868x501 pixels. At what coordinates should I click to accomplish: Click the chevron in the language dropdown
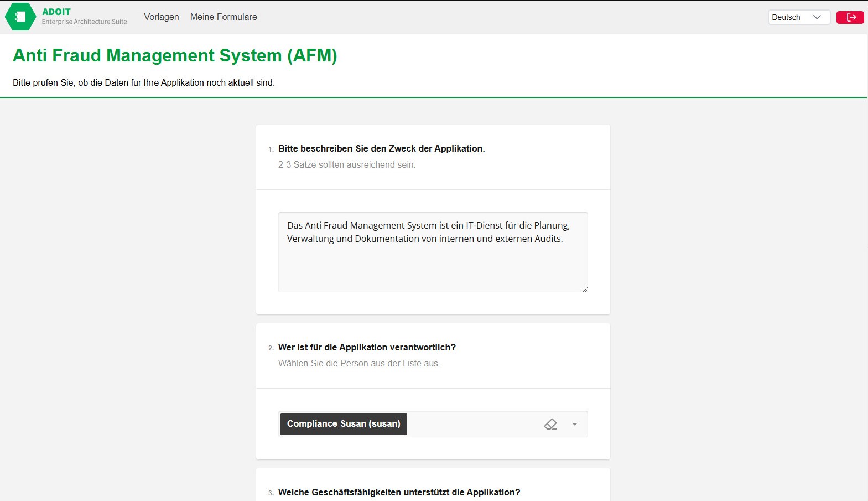(817, 17)
